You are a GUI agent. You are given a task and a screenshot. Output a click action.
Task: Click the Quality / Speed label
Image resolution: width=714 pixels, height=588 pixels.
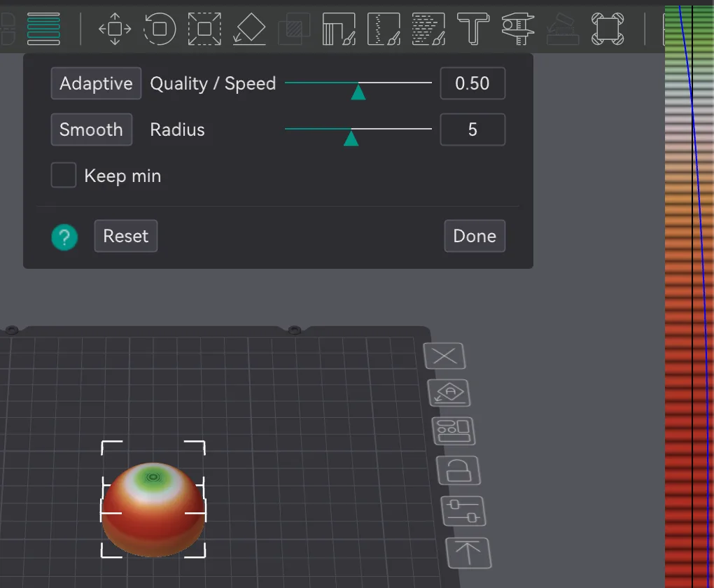tap(213, 84)
